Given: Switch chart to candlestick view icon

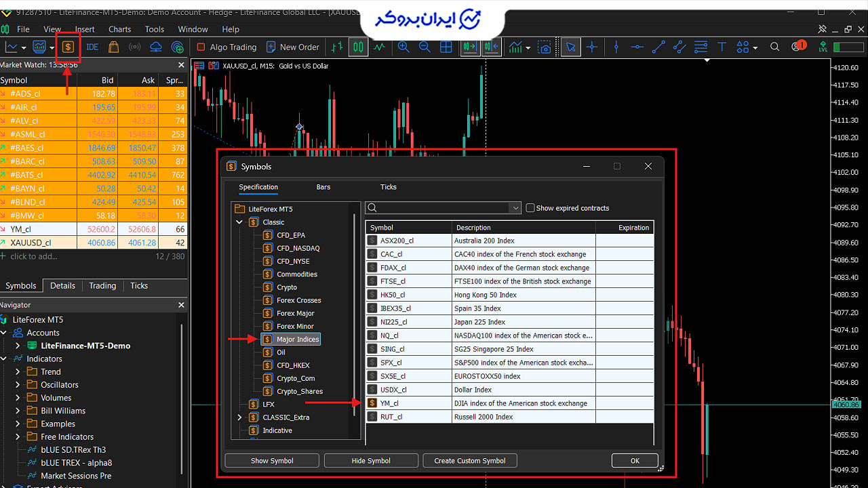Looking at the screenshot, I should 358,47.
